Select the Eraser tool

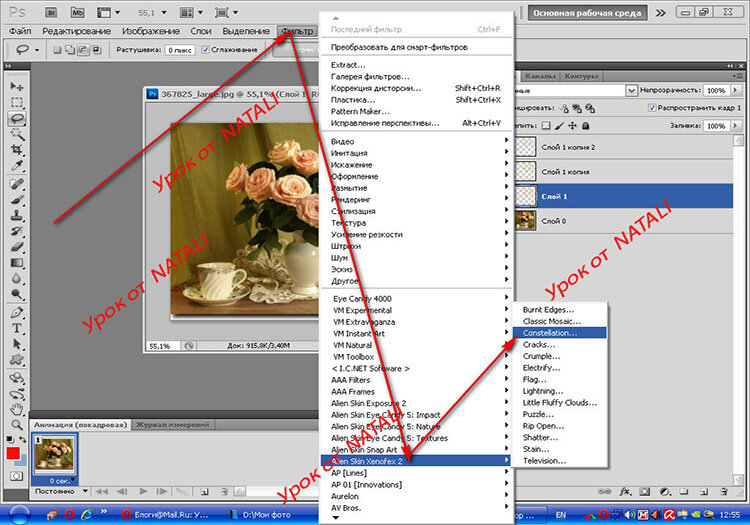coord(17,247)
